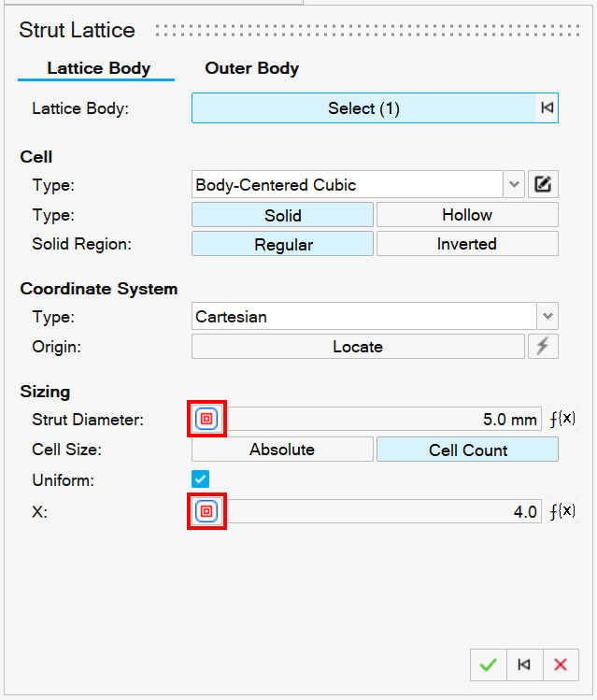Viewport: 597px width, 700px height.
Task: Click the X cell count target icon
Action: [207, 511]
